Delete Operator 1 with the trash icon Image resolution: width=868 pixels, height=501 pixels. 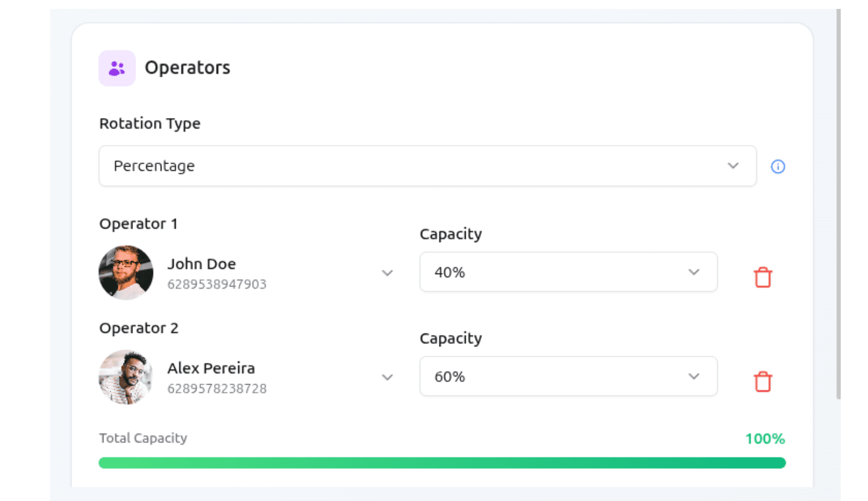click(763, 277)
